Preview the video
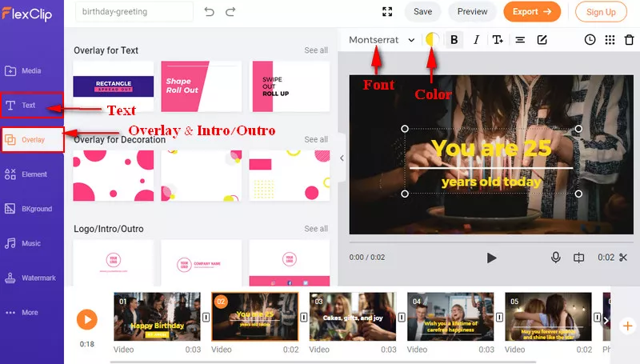This screenshot has width=640, height=364. (472, 12)
